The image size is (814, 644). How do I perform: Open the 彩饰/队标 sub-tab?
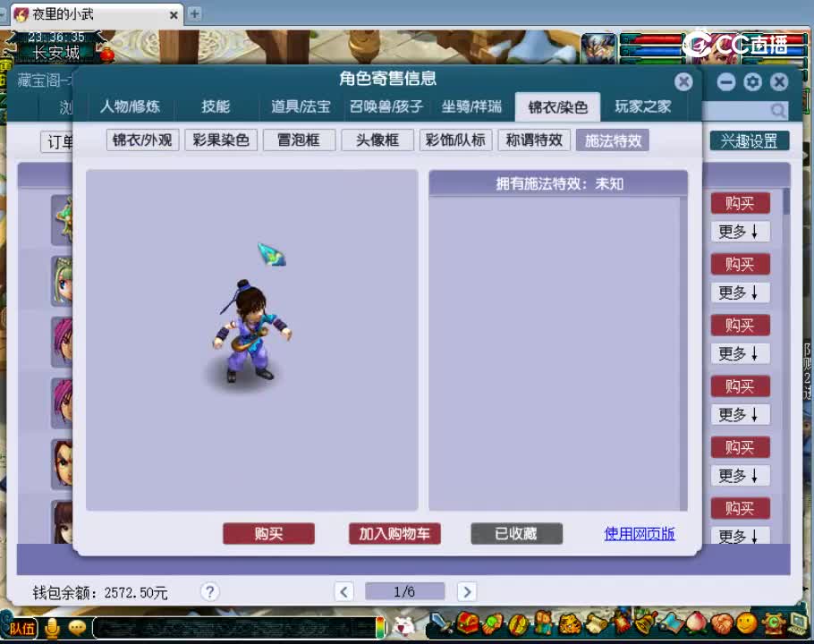coord(455,140)
